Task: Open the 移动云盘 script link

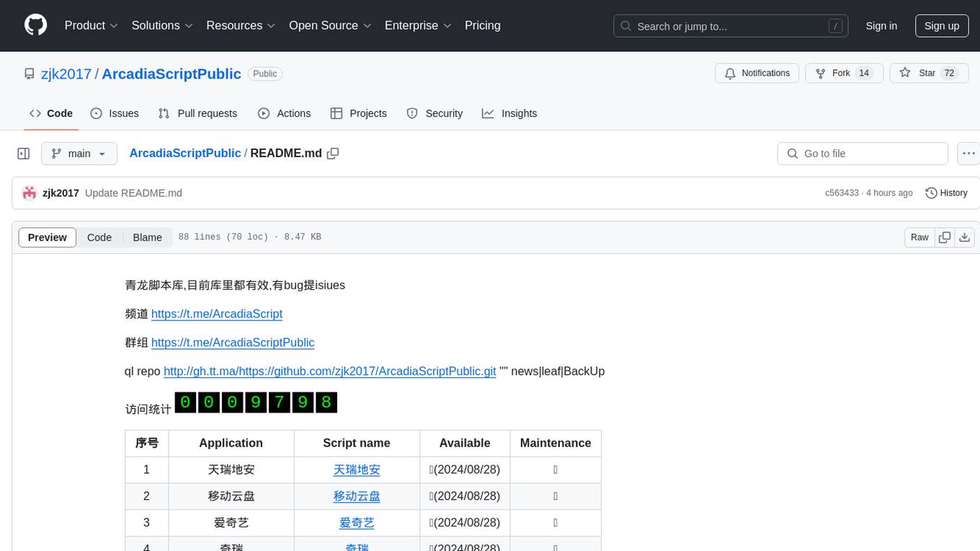Action: tap(357, 496)
